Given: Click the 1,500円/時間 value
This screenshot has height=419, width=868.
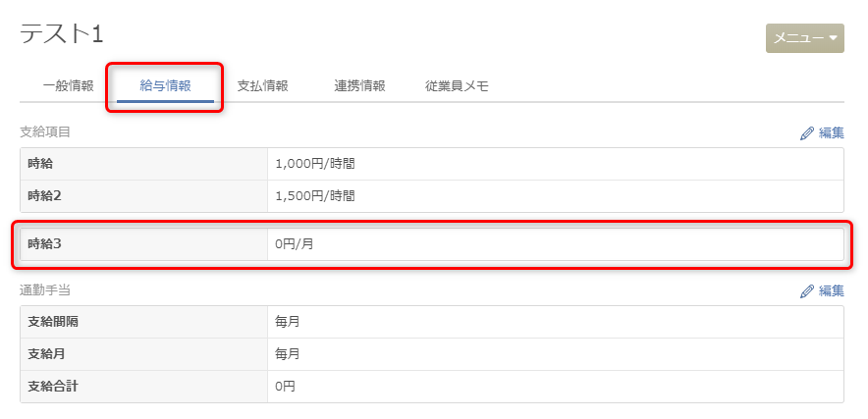Looking at the screenshot, I should tap(315, 196).
